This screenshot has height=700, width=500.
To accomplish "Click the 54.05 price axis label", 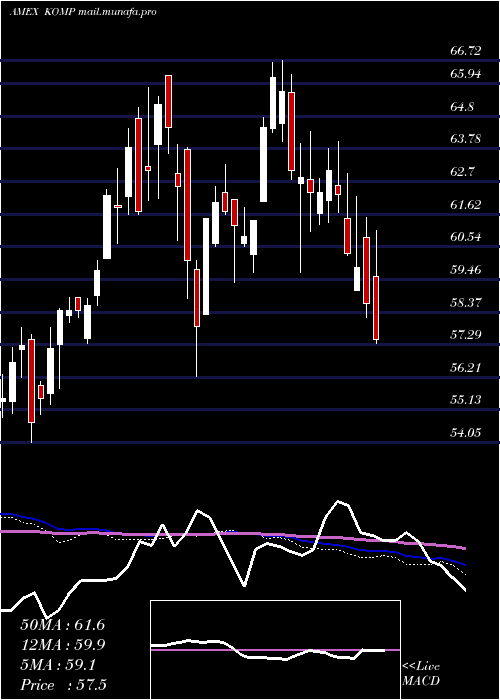I will [466, 433].
